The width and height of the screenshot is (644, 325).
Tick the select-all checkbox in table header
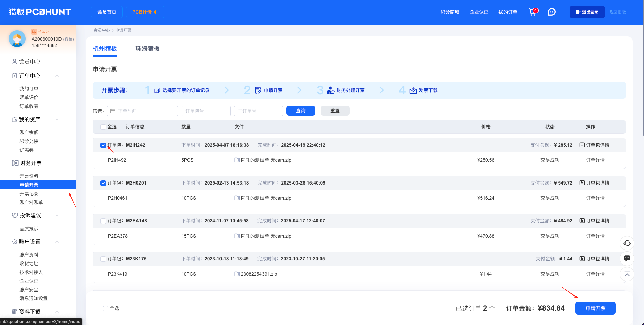103,127
